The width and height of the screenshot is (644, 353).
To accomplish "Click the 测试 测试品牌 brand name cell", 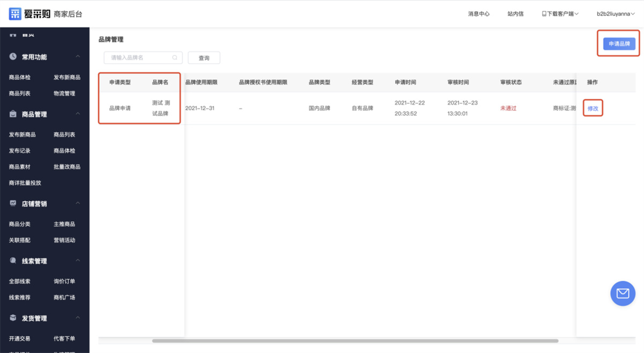I will point(161,108).
